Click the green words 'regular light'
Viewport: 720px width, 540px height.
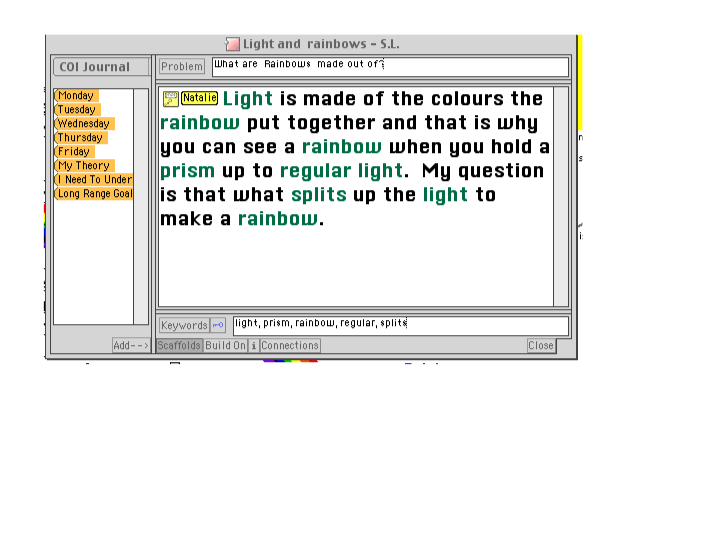point(341,171)
